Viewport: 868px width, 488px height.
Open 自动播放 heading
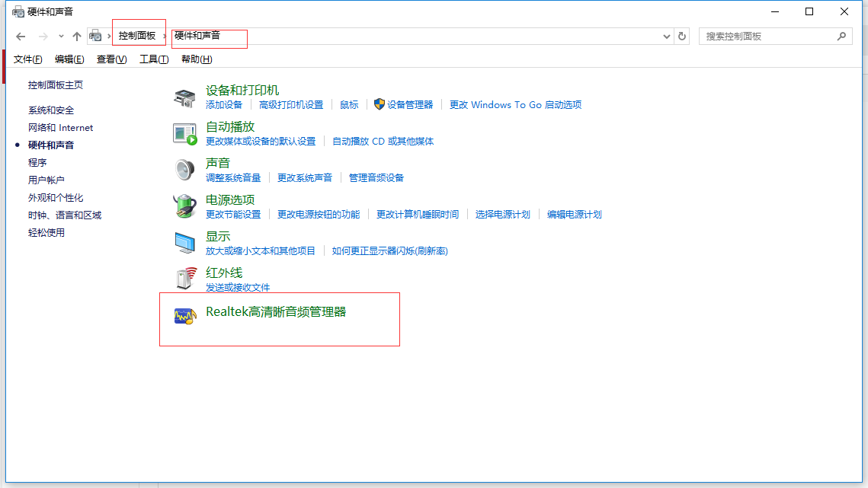click(229, 126)
